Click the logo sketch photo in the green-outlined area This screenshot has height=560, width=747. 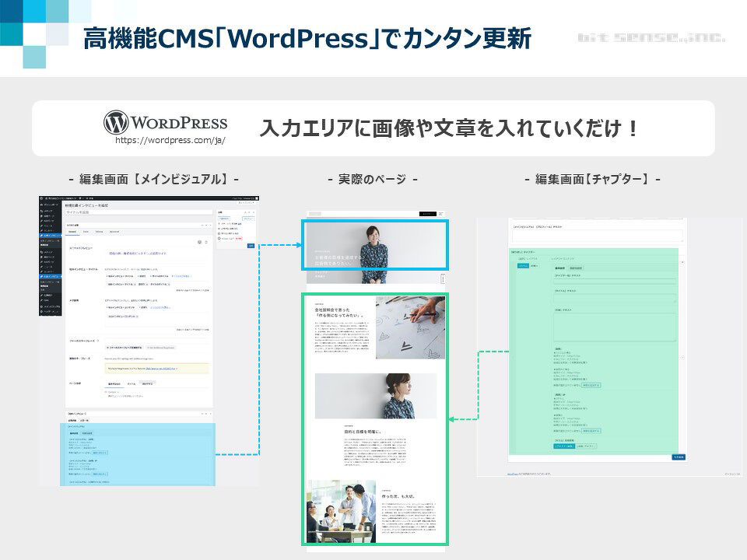click(410, 327)
